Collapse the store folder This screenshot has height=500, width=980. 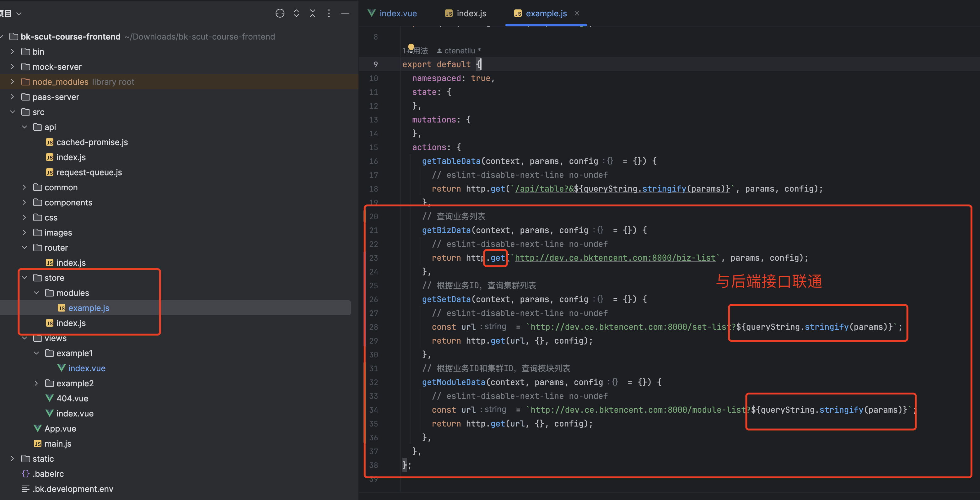point(25,278)
